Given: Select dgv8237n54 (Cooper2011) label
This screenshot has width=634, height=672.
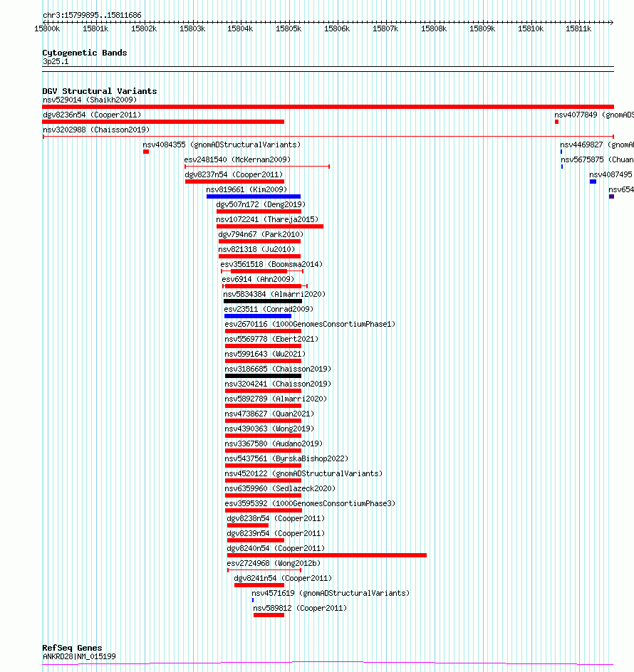Looking at the screenshot, I should click(234, 175).
